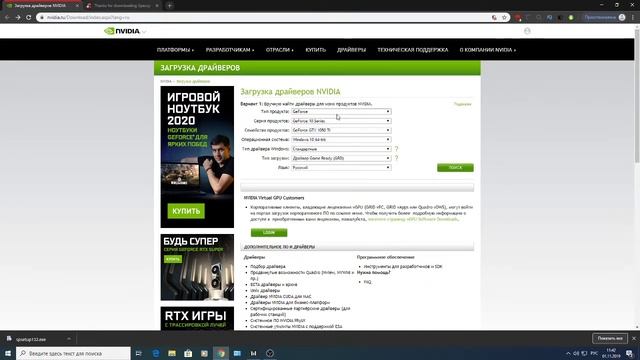Open the Язык dropdown showing Русский
The width and height of the screenshot is (640, 360).
tap(341, 167)
